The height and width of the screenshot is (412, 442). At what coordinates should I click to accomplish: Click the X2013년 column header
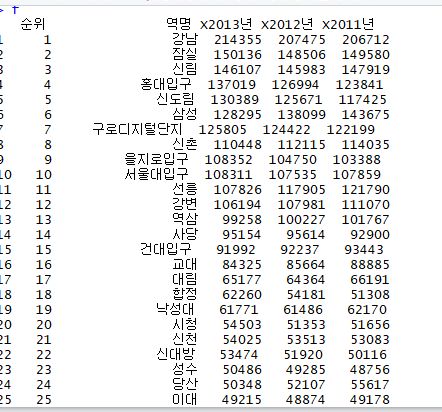[x=226, y=24]
